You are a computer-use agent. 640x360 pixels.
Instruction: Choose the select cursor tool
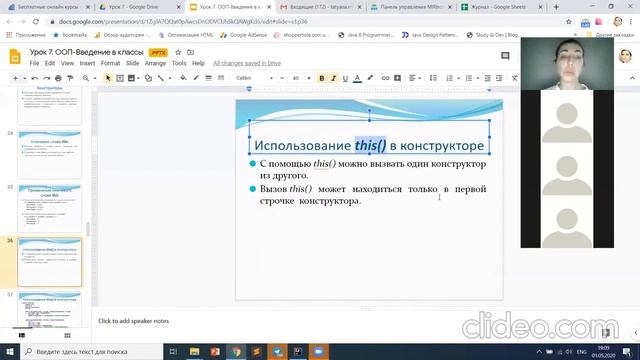[108, 78]
